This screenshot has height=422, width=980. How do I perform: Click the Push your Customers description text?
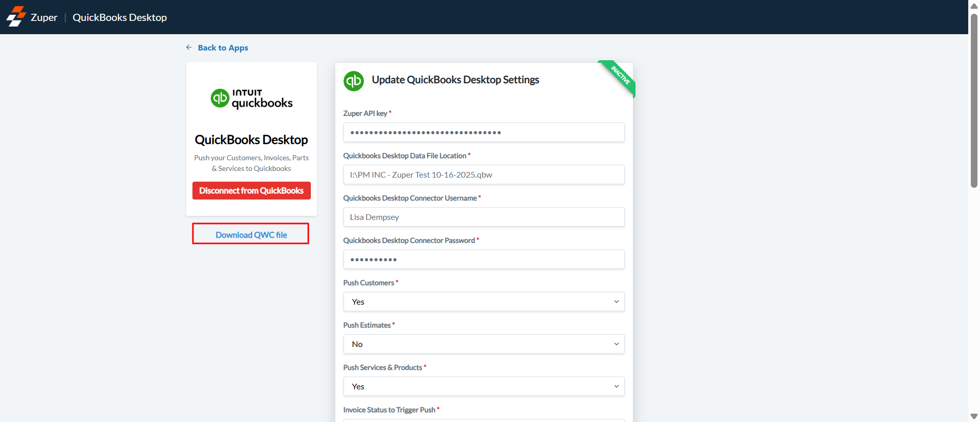click(x=252, y=163)
